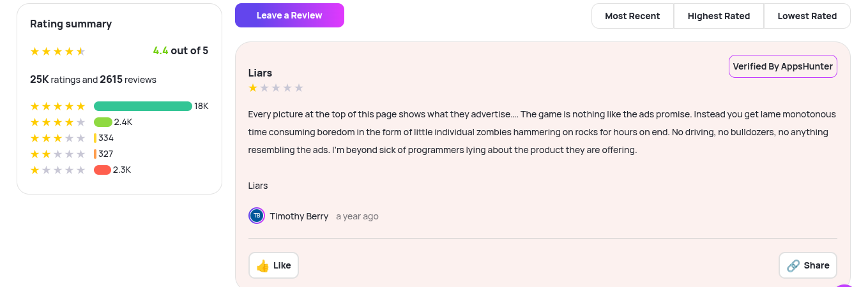Click the four-star row stars
868x287 pixels.
(x=57, y=122)
